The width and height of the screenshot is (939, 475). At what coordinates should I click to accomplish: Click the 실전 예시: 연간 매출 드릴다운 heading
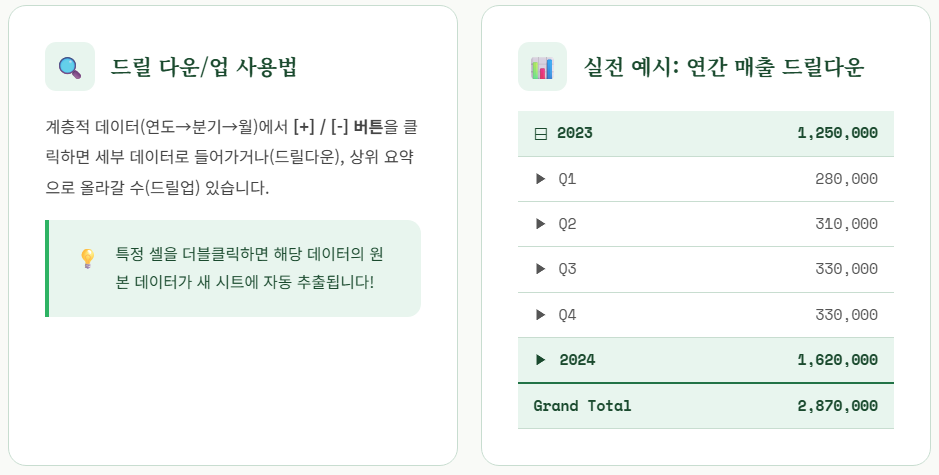(x=724, y=66)
